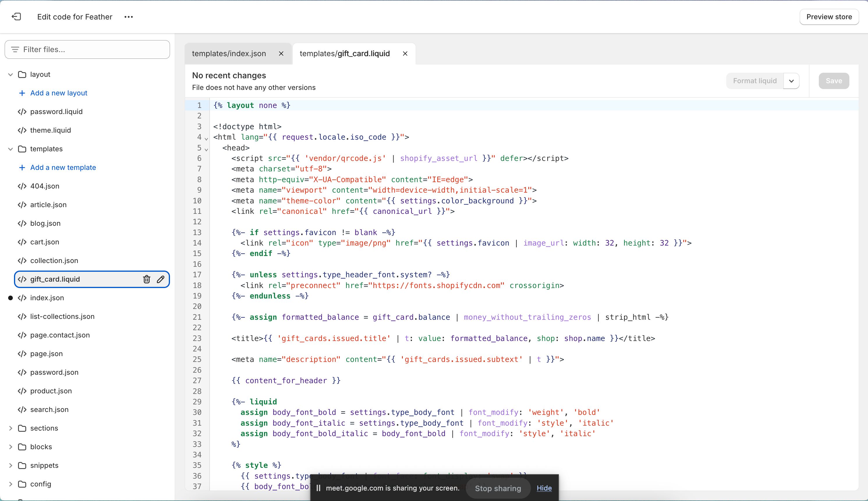Open cart.json template file
This screenshot has width=868, height=501.
[x=45, y=242]
